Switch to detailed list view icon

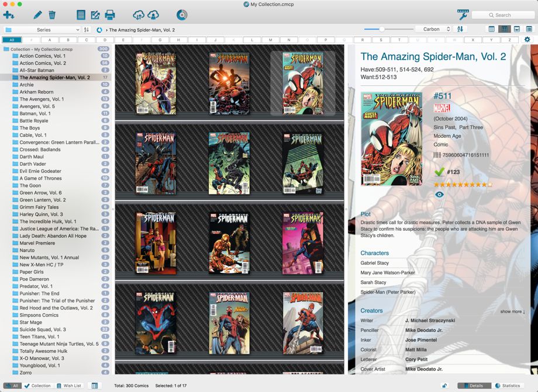tap(529, 29)
